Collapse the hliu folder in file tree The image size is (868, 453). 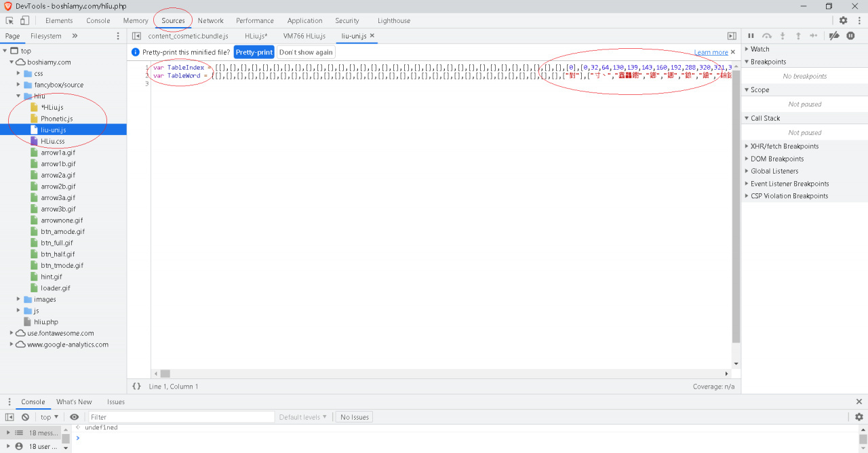pyautogui.click(x=18, y=96)
